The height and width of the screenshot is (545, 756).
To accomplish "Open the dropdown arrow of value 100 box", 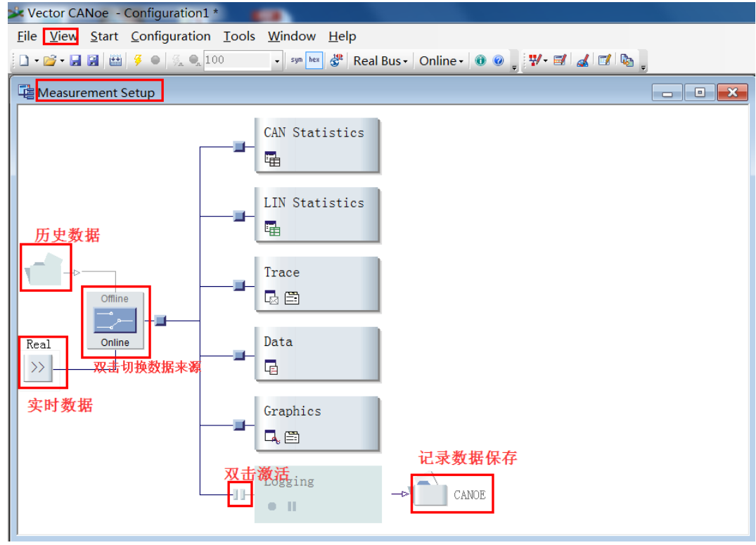I will tap(277, 61).
